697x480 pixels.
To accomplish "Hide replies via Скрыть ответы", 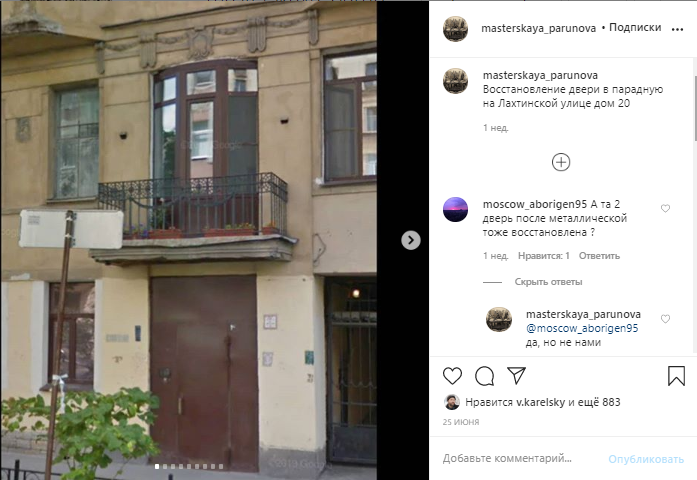I will (x=548, y=282).
